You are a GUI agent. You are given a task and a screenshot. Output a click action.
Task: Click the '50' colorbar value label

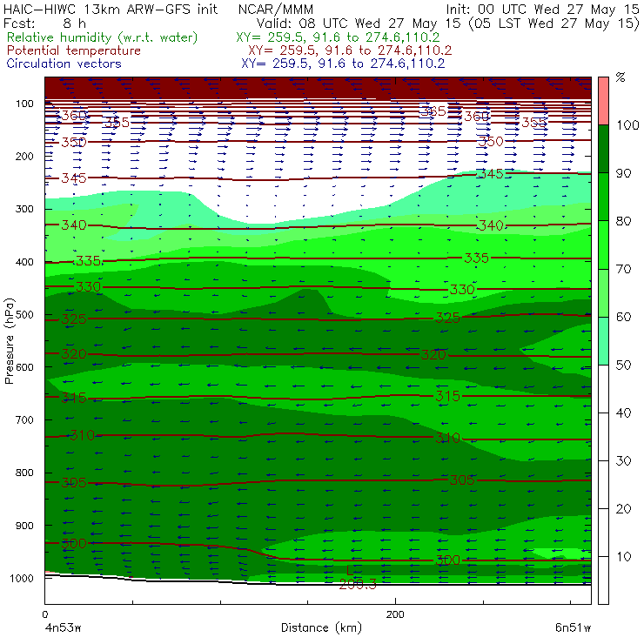[623, 366]
